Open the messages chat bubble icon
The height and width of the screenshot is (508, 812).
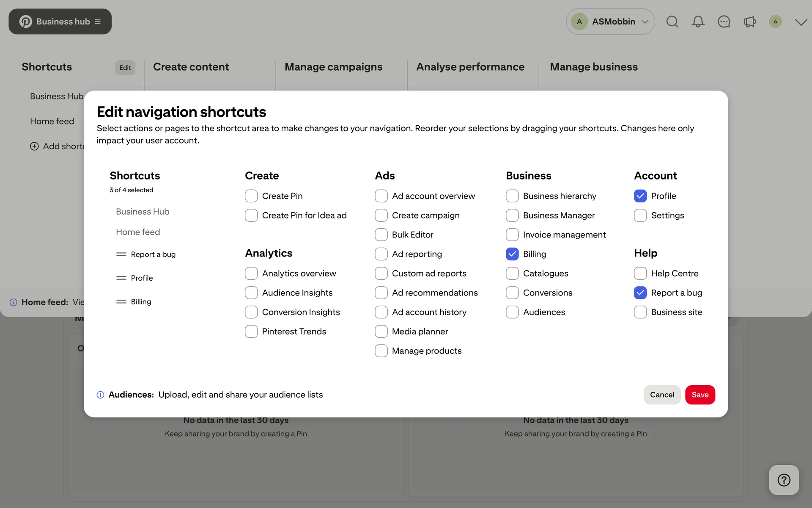pyautogui.click(x=724, y=22)
